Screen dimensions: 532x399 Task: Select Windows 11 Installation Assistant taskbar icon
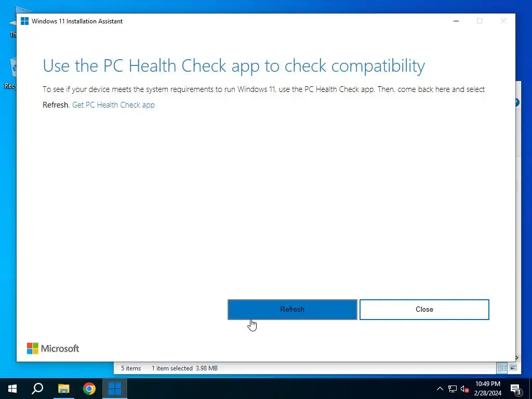coord(115,389)
